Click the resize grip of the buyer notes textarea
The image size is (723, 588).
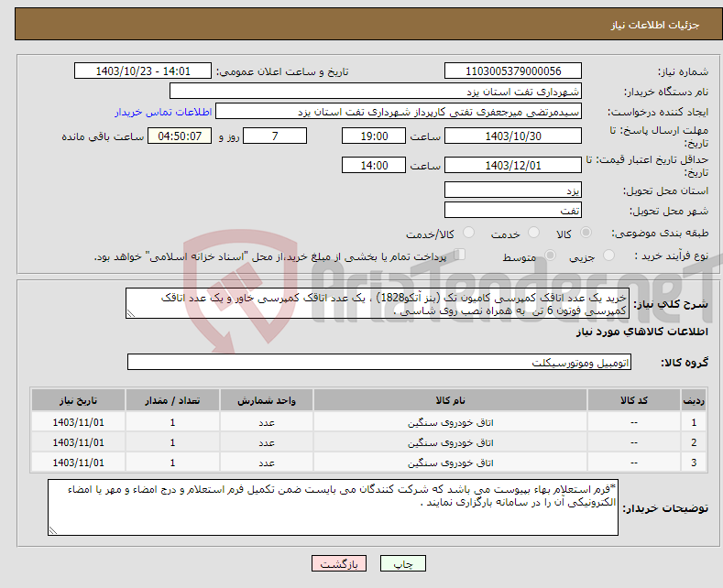coord(53,530)
